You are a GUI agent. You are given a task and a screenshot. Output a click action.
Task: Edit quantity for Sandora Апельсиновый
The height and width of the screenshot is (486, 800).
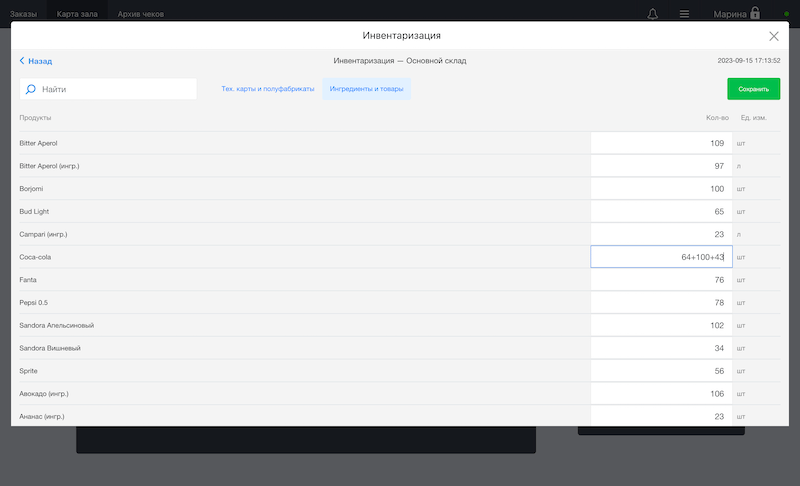(x=660, y=325)
